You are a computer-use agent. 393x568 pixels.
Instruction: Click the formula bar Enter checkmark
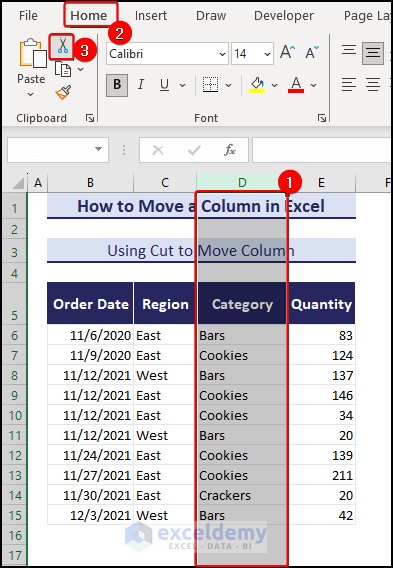point(194,150)
